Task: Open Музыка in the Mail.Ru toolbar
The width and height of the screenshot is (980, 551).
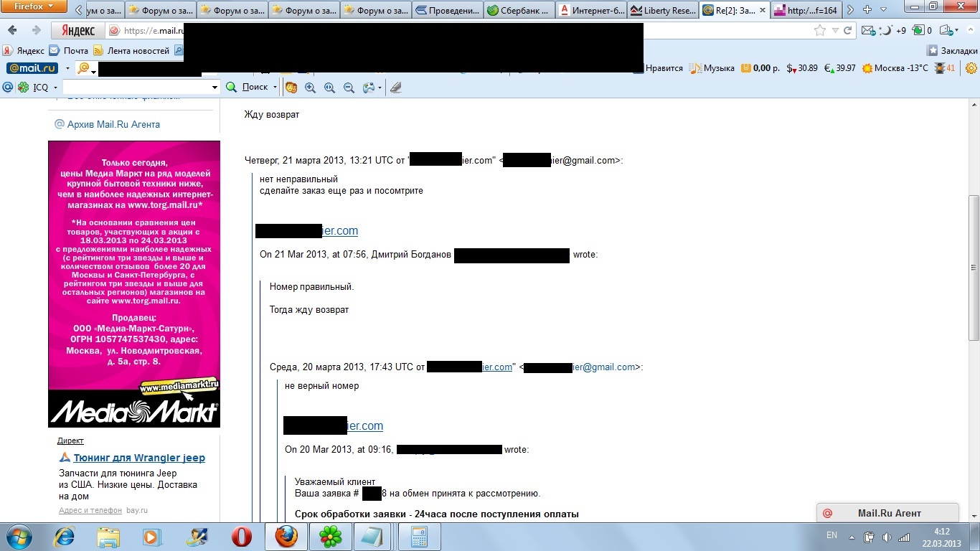Action: pyautogui.click(x=712, y=68)
